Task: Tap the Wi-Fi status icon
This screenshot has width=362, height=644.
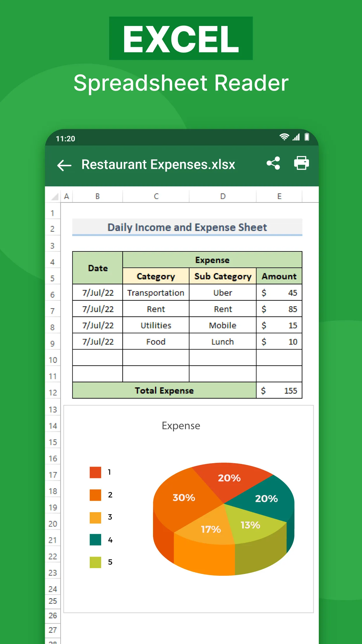Action: pyautogui.click(x=284, y=137)
